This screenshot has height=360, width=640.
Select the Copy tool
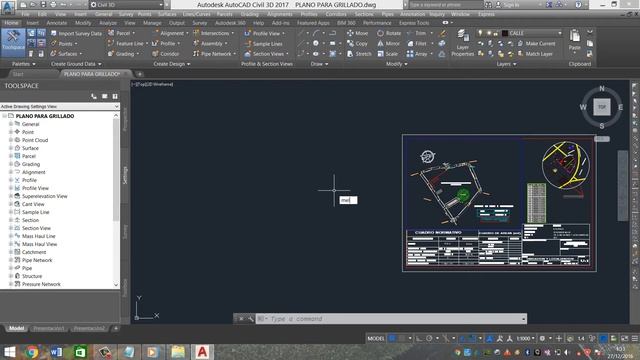(x=357, y=43)
